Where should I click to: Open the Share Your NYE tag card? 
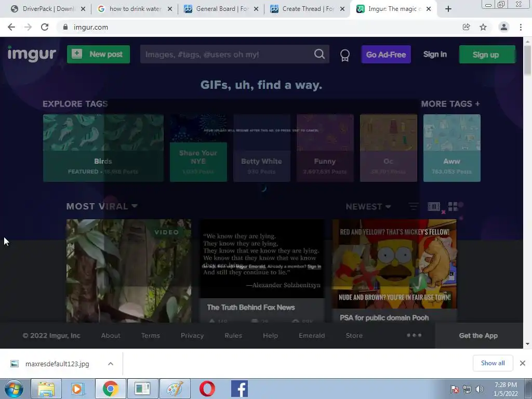click(198, 148)
